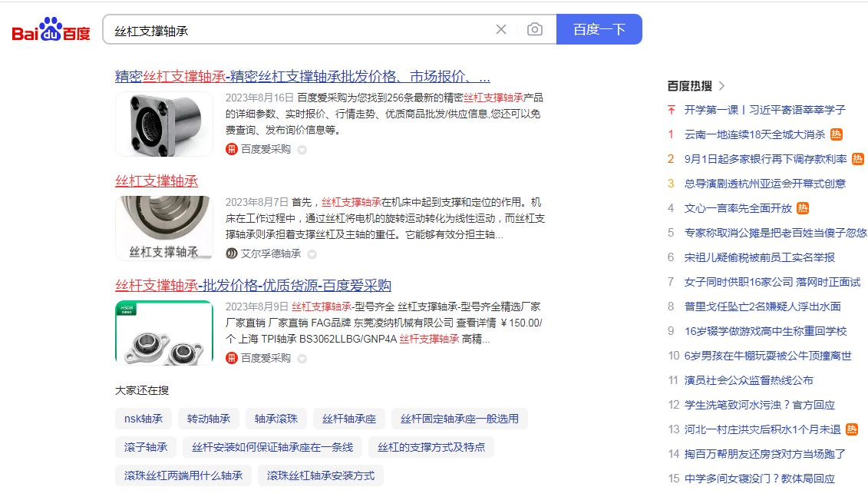Image resolution: width=868 pixels, height=497 pixels.
Task: Select the related search nsk轴承
Action: 144,419
